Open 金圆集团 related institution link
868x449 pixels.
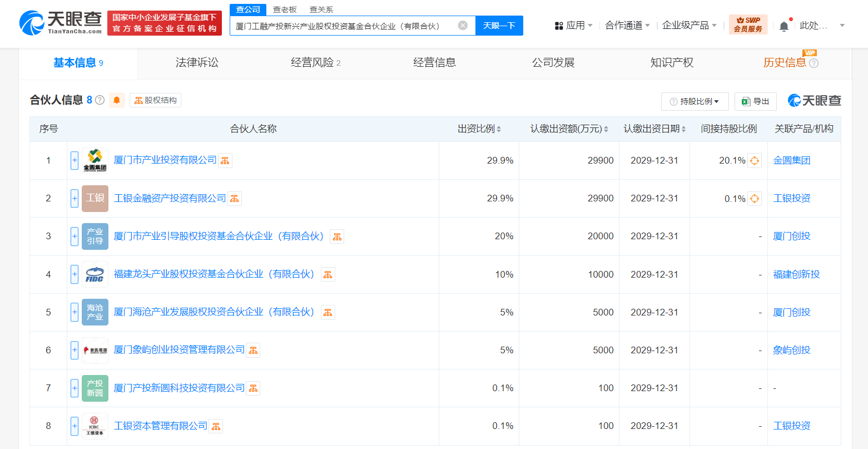[x=792, y=161]
